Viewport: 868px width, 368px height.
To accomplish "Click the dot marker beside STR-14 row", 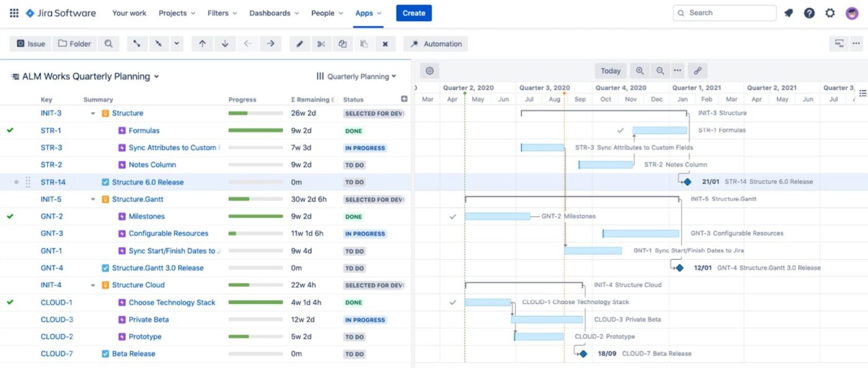I will coord(16,182).
